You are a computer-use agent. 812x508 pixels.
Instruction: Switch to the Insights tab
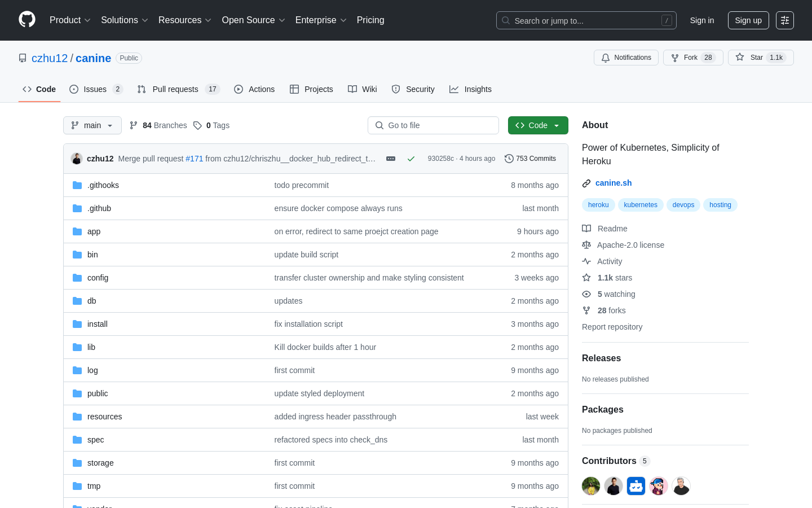tap(470, 89)
